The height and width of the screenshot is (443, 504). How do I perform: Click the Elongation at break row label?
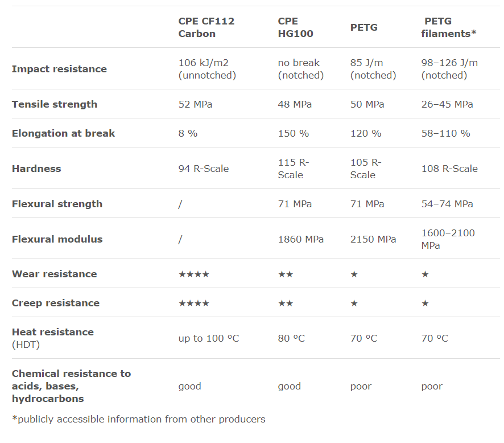pyautogui.click(x=63, y=133)
